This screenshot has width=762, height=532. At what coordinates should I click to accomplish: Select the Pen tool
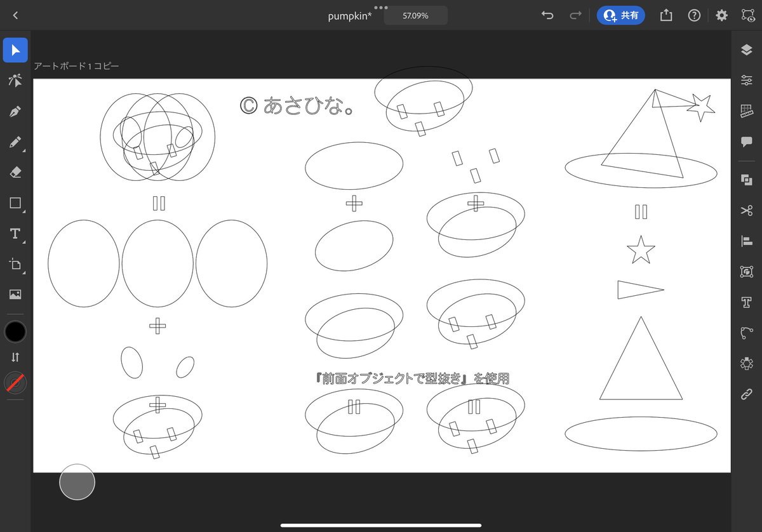[x=15, y=112]
